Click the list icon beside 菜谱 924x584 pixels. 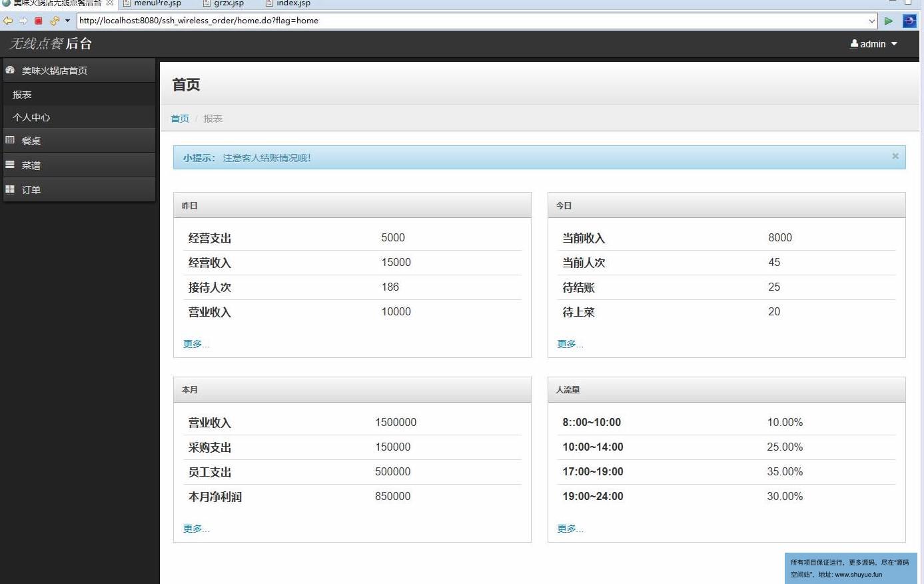10,165
